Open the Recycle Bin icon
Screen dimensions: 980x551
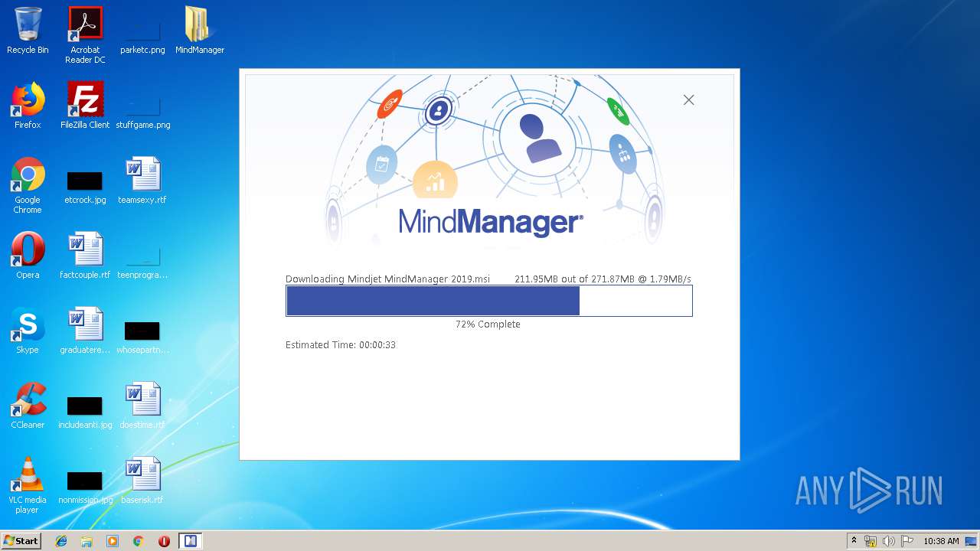click(28, 31)
